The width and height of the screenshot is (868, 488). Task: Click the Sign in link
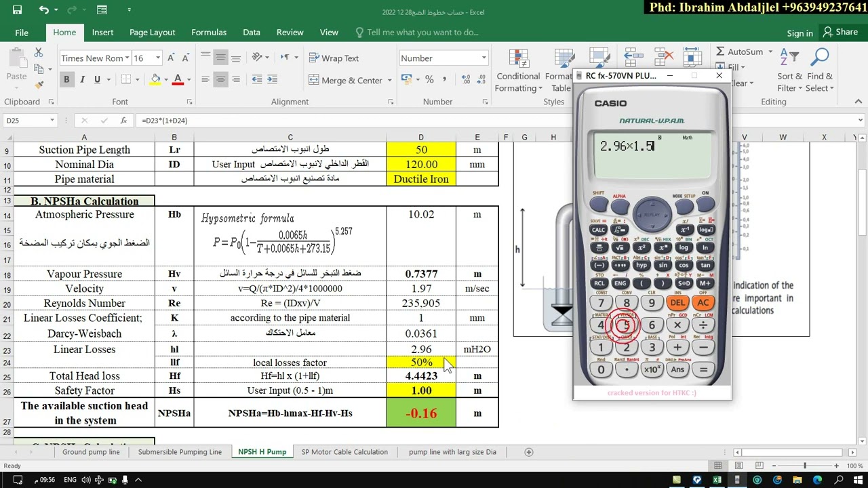point(800,33)
